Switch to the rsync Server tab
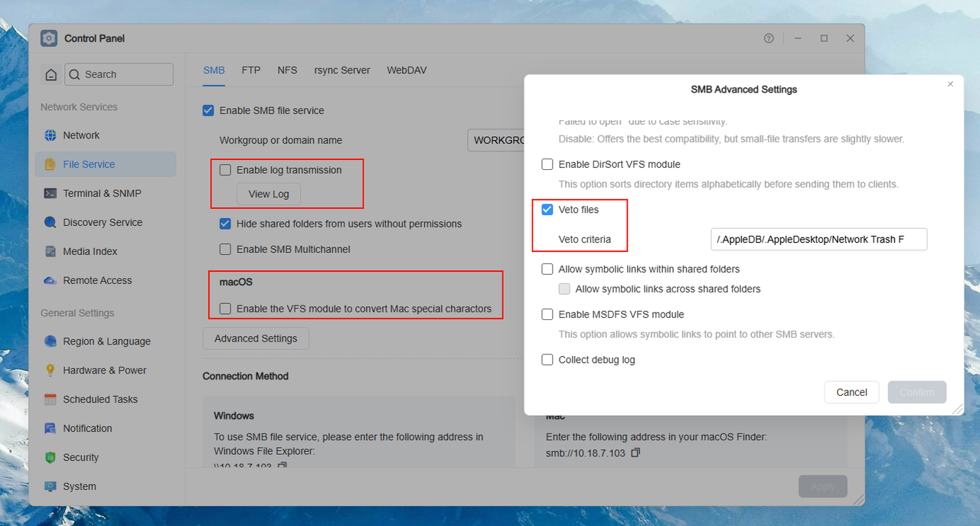The image size is (980, 526). pos(342,70)
